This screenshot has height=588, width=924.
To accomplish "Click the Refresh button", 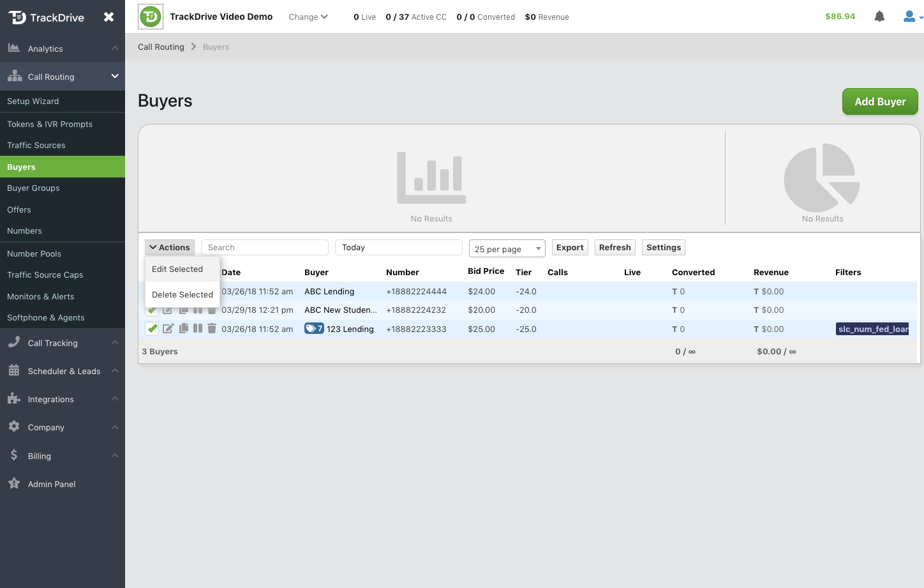I will [x=615, y=248].
